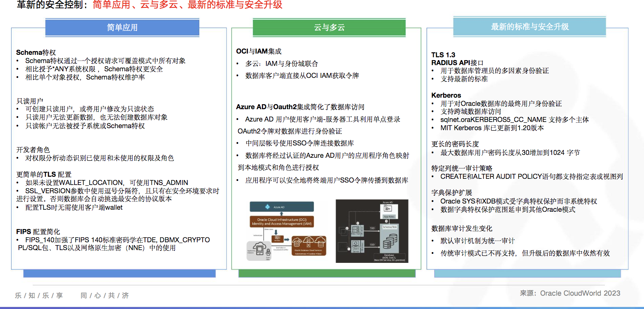Click bullet "最大数据库用户密码长度从30增加到1024 字节"
The height and width of the screenshot is (309, 644).
coord(510,152)
